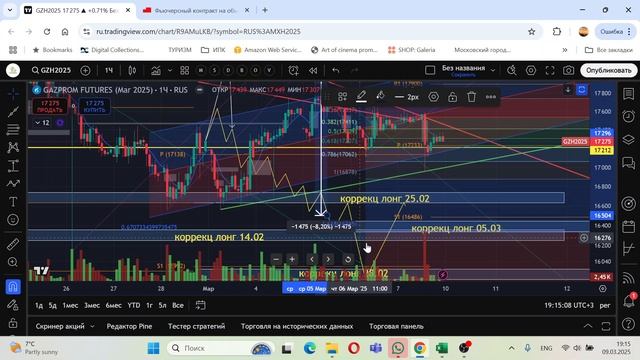Open the chart settings
The image size is (640, 360).
(x=531, y=70)
